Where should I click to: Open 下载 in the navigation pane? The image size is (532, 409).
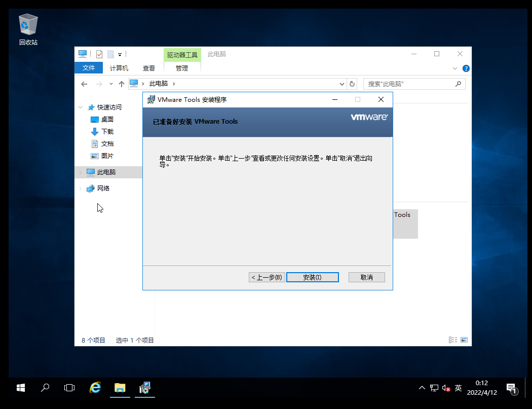pyautogui.click(x=107, y=132)
